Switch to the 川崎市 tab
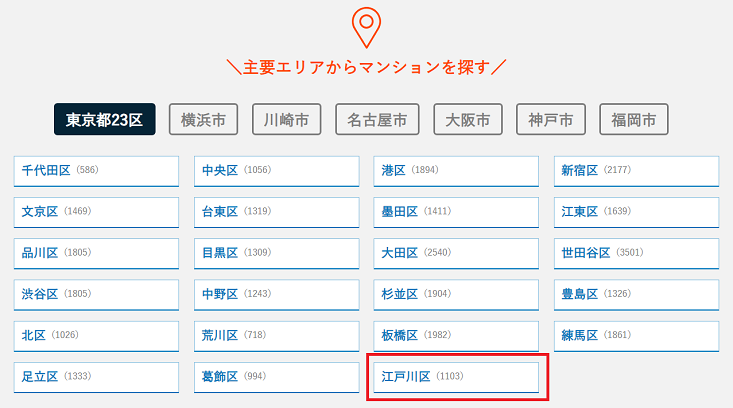This screenshot has width=733, height=408. 287,119
